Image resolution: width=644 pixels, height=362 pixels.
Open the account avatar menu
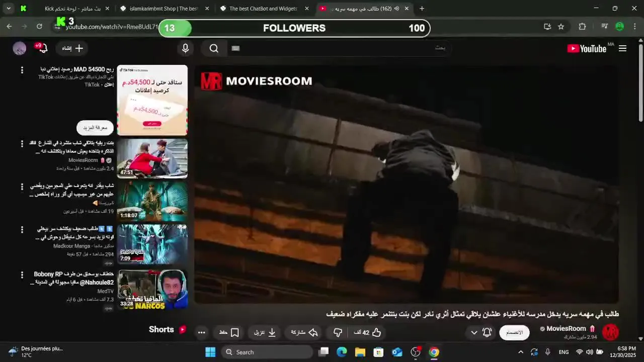tap(20, 48)
